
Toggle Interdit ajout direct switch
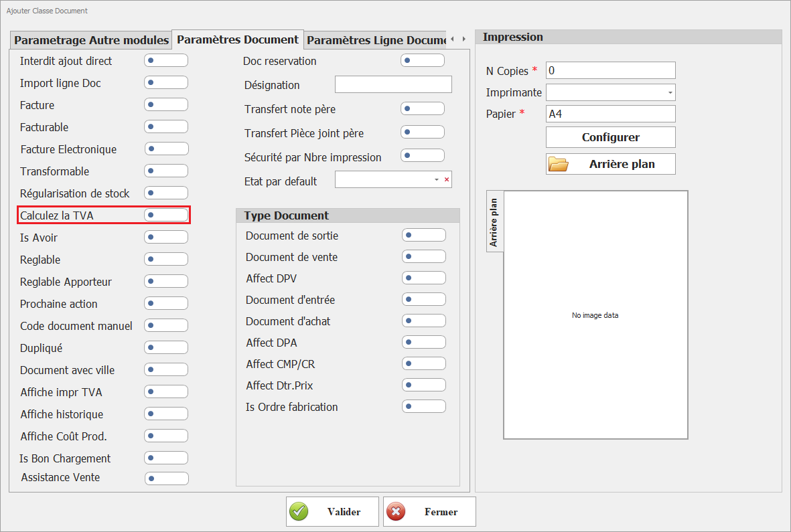[166, 60]
